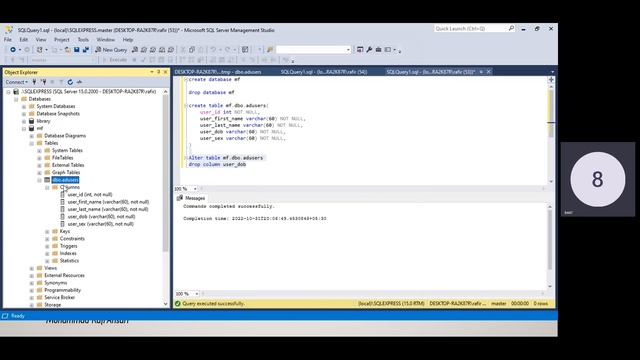Switch to the dbo.adusers designer tab
This screenshot has height=360, width=640.
pos(218,72)
